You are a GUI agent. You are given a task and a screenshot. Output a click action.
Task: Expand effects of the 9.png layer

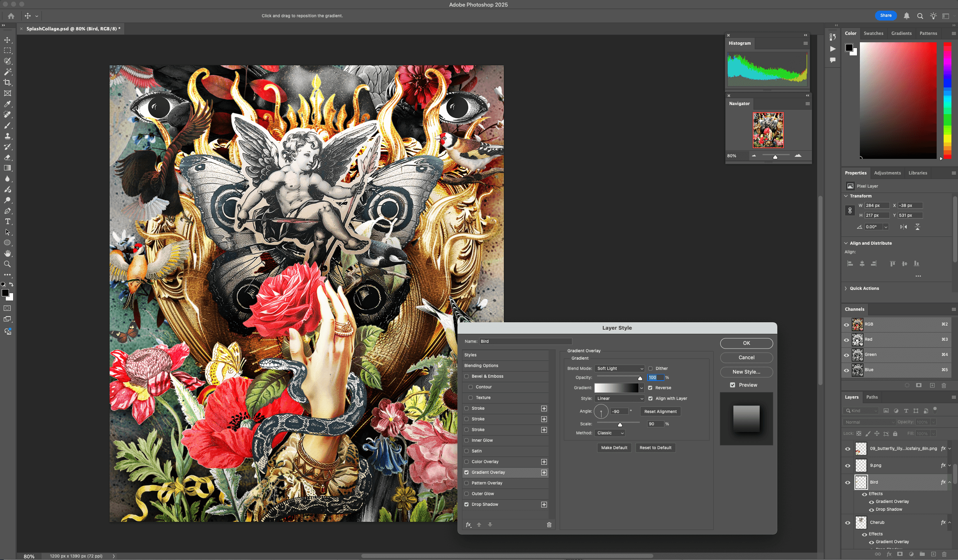click(949, 466)
